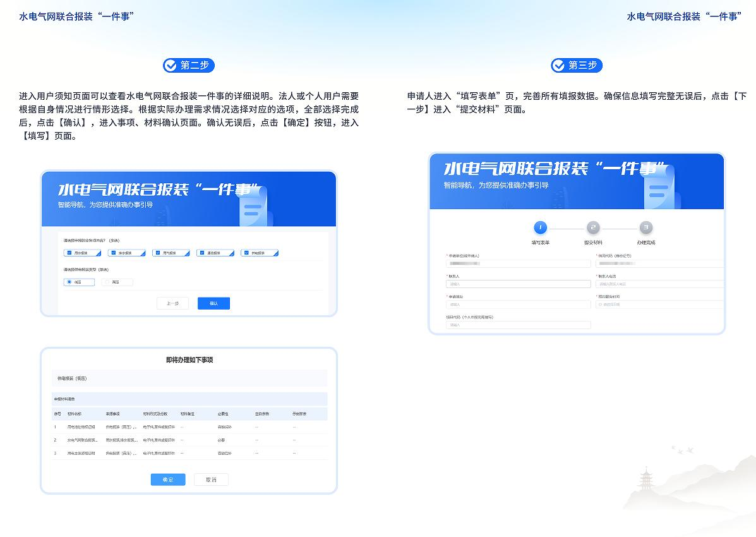Click the 申请地址 input field
The width and height of the screenshot is (756, 537).
click(518, 305)
